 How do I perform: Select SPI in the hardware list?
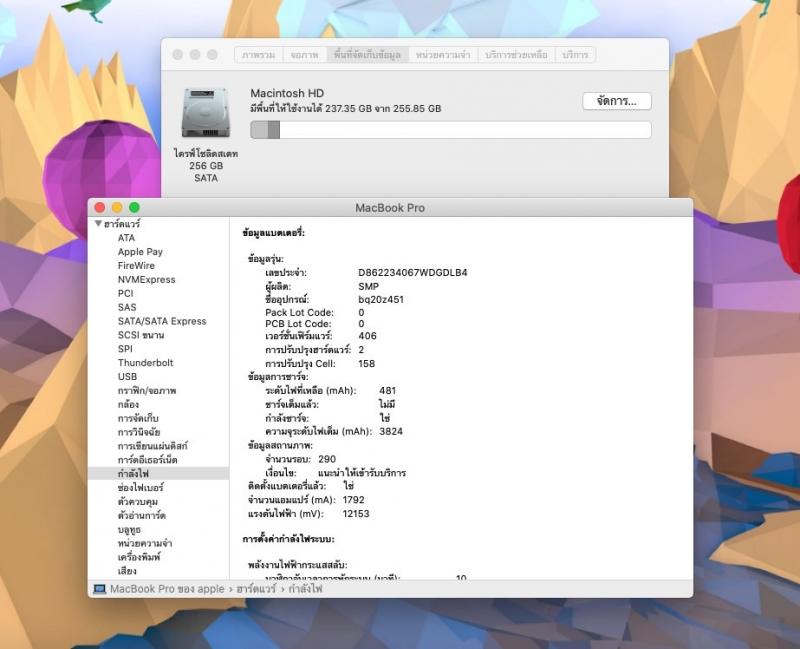click(x=125, y=348)
